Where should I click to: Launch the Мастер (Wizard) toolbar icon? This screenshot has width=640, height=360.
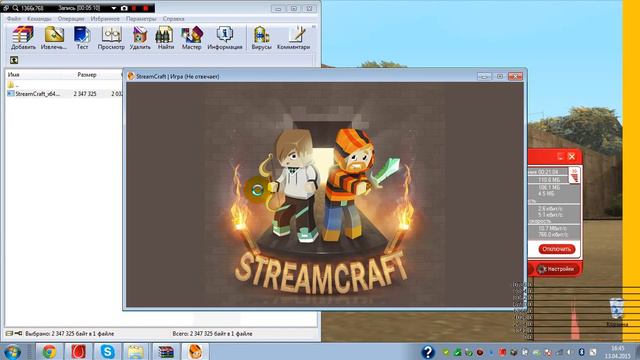[x=191, y=38]
